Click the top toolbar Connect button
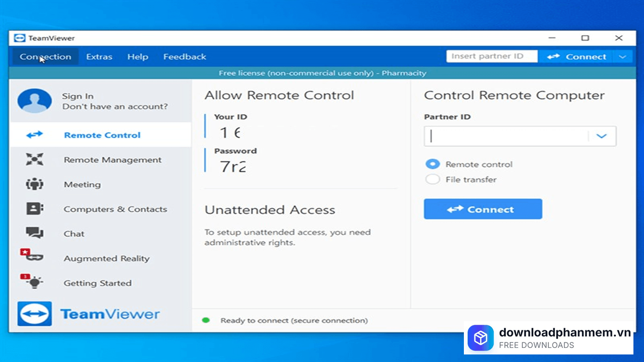 click(577, 57)
